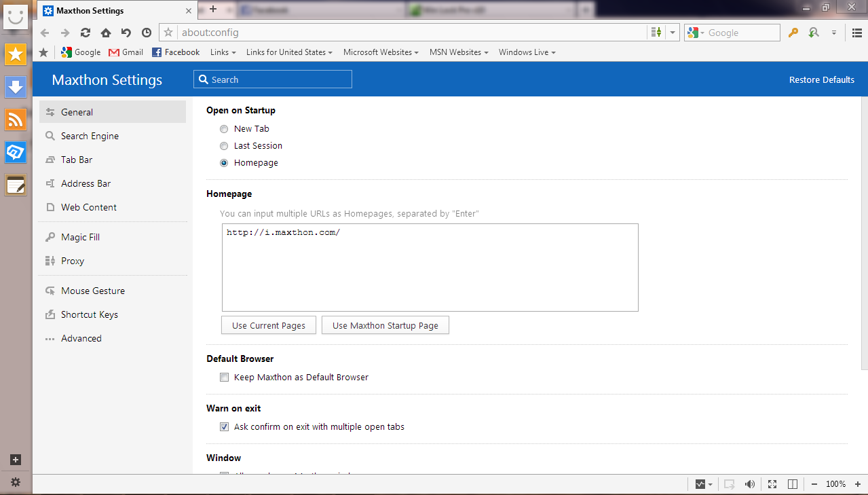Click Restore Defaults link
The width and height of the screenshot is (868, 495).
pos(821,79)
